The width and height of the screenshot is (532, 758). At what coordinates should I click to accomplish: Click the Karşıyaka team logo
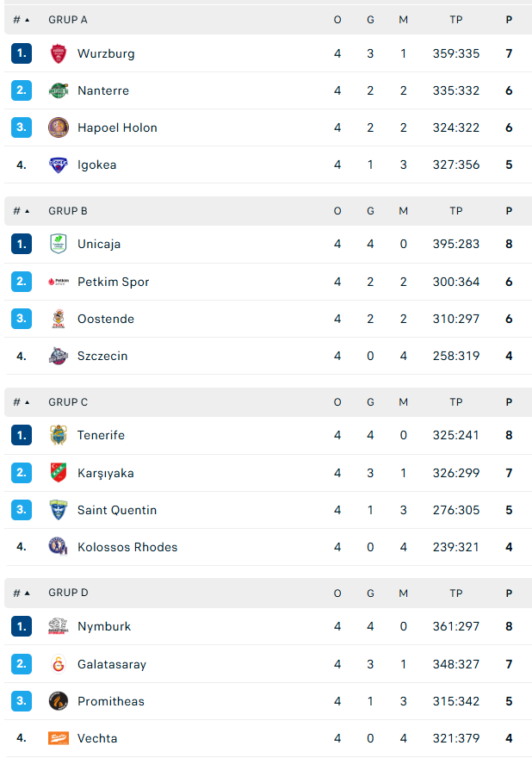(59, 473)
